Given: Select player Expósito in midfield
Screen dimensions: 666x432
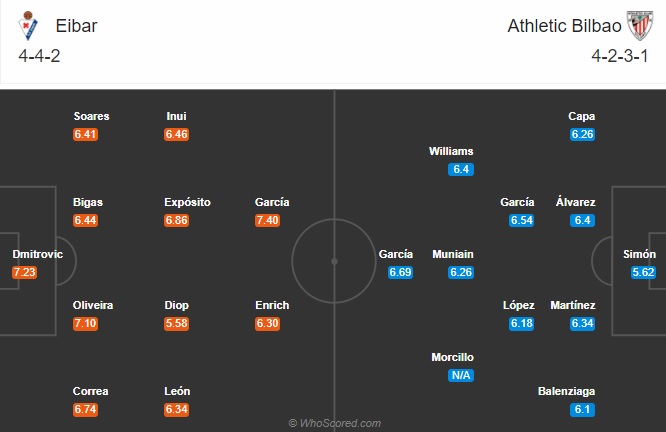Looking at the screenshot, I should click(x=187, y=202).
